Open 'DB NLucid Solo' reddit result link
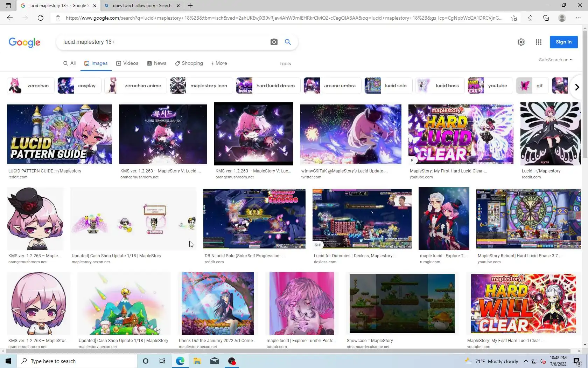The image size is (588, 368). tap(244, 256)
